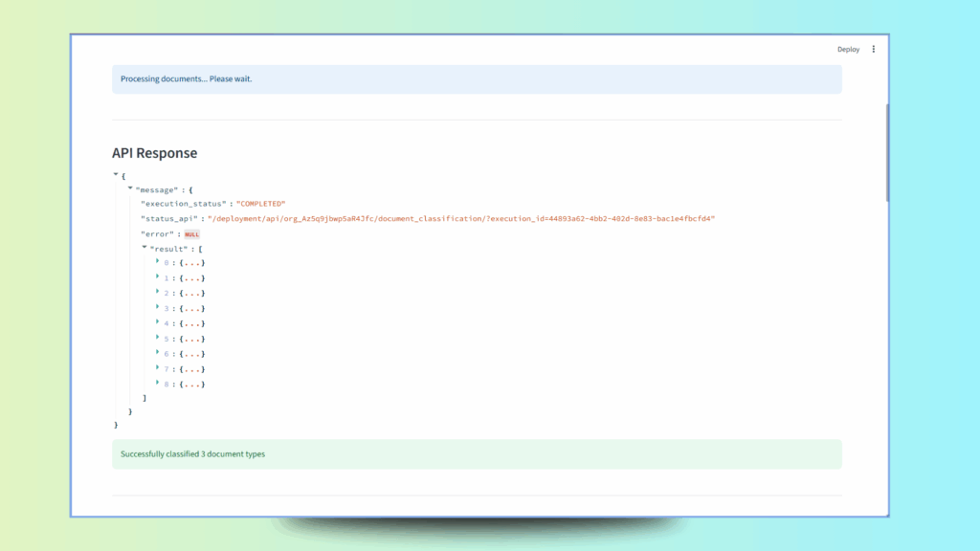Screen dimensions: 980x551
Task: Click the status_api URL string value
Action: [461, 219]
